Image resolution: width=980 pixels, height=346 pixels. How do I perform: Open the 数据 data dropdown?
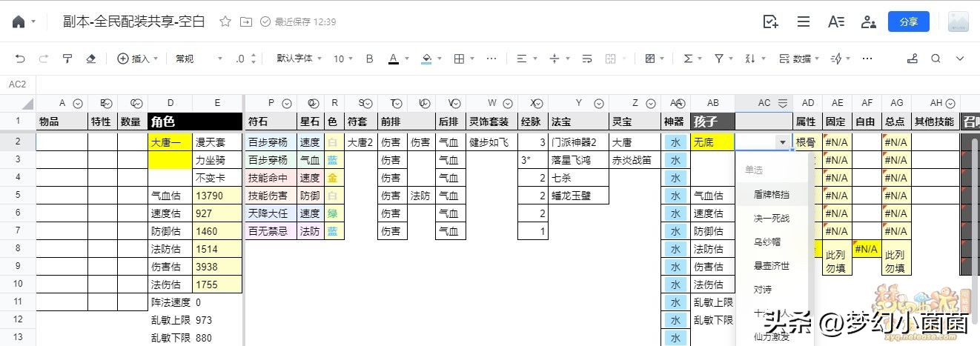pos(799,59)
